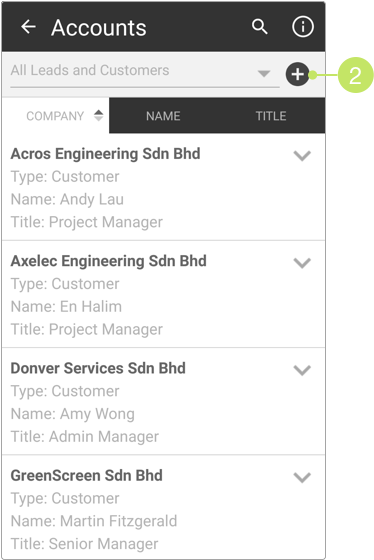Select Acros Engineering Sdn Bhd company name

[x=105, y=154]
